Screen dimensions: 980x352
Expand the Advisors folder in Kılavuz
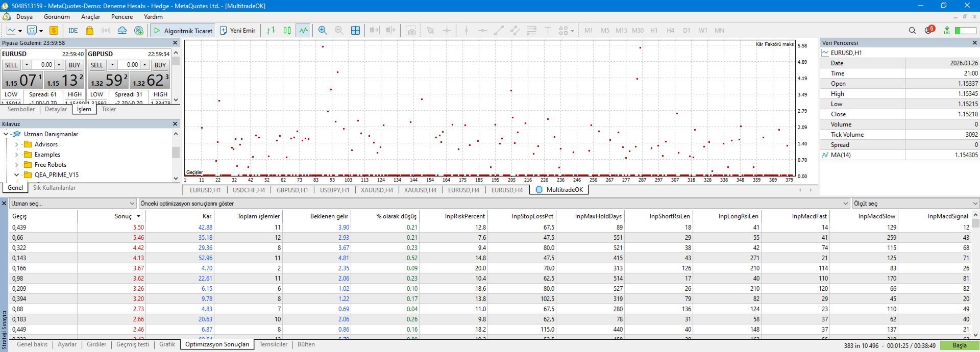click(x=17, y=144)
